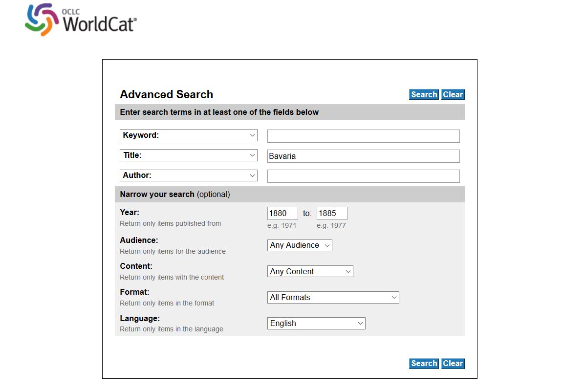The image size is (564, 392).
Task: Click the Advanced Search heading
Action: pyautogui.click(x=167, y=94)
